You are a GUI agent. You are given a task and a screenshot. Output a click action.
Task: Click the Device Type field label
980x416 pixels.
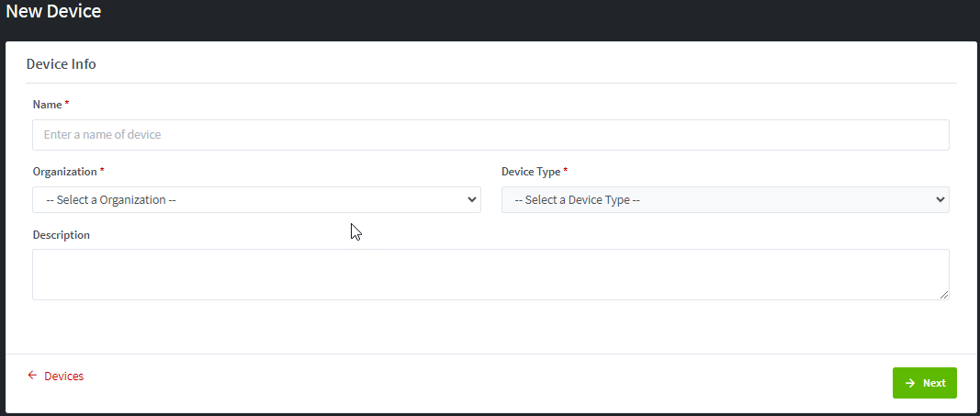(x=531, y=172)
